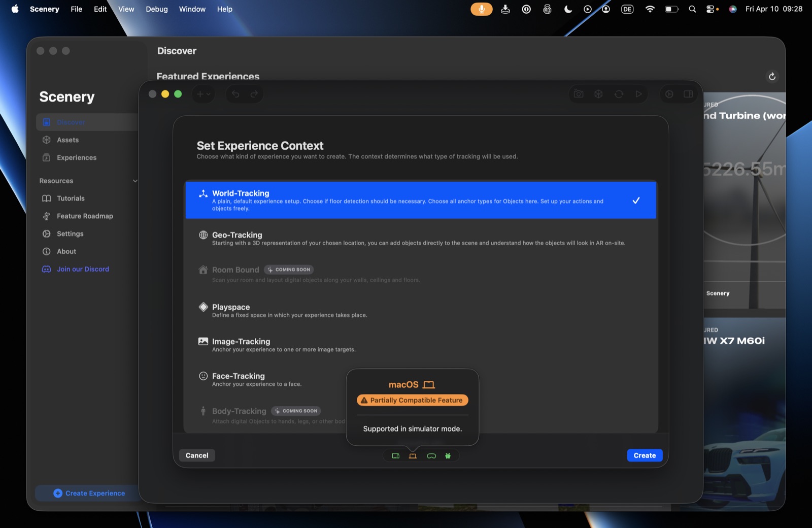Viewport: 812px width, 528px height.
Task: Open the View menu
Action: (126, 9)
